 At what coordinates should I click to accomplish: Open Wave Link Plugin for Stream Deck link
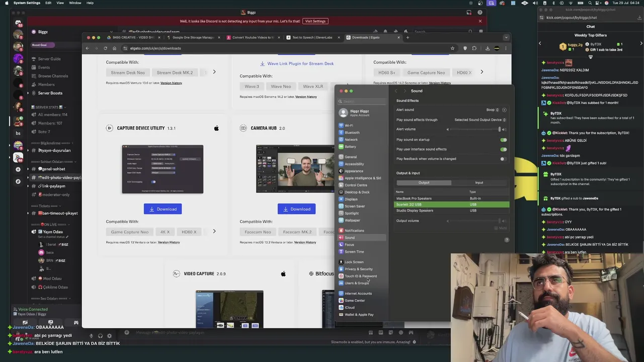tap(297, 63)
